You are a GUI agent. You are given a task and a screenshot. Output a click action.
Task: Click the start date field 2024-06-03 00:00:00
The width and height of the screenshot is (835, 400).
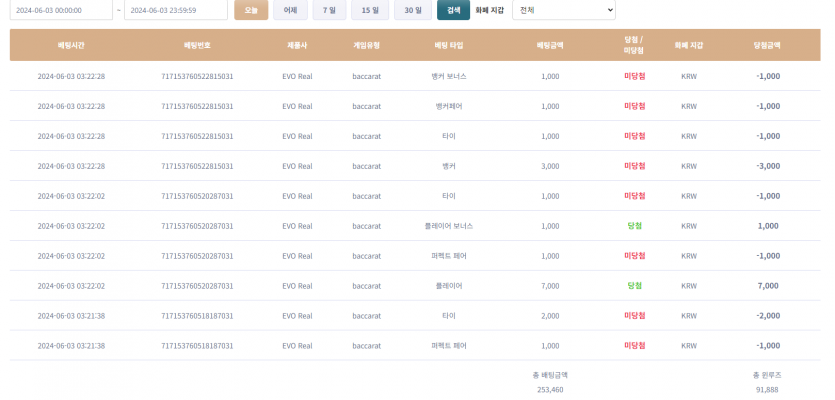click(61, 10)
